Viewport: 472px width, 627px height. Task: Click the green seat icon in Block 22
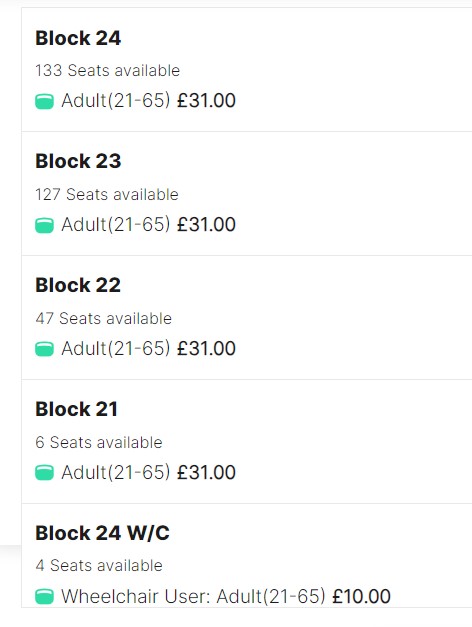pos(44,349)
